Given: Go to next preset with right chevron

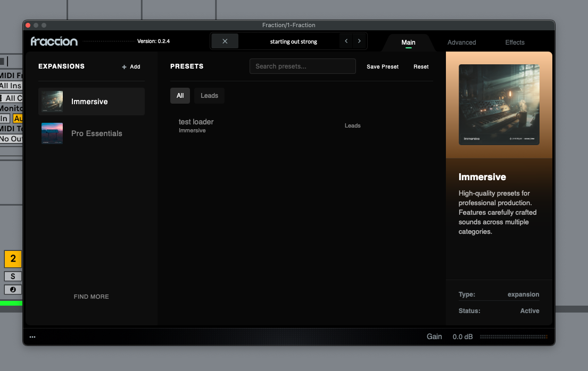Looking at the screenshot, I should pyautogui.click(x=359, y=41).
